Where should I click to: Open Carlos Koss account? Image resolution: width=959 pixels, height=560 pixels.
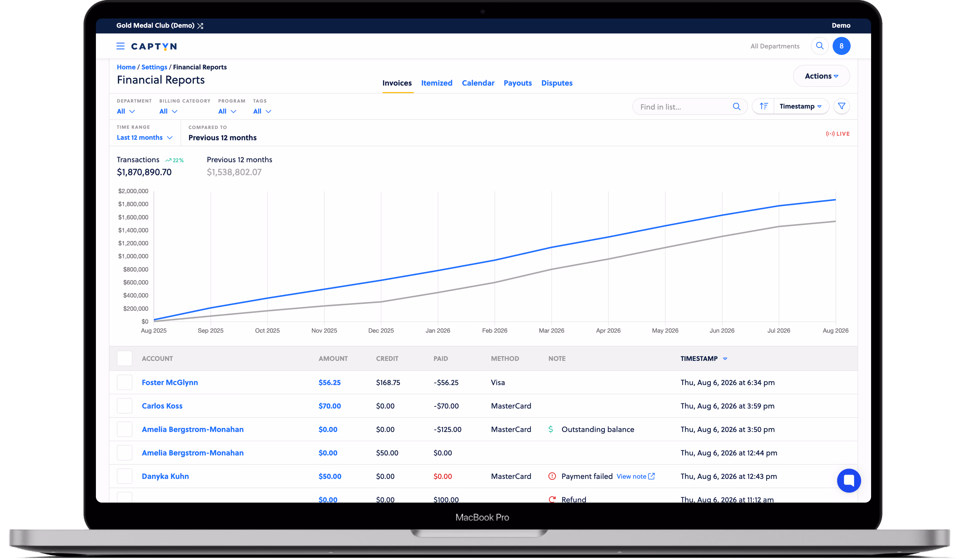click(162, 406)
